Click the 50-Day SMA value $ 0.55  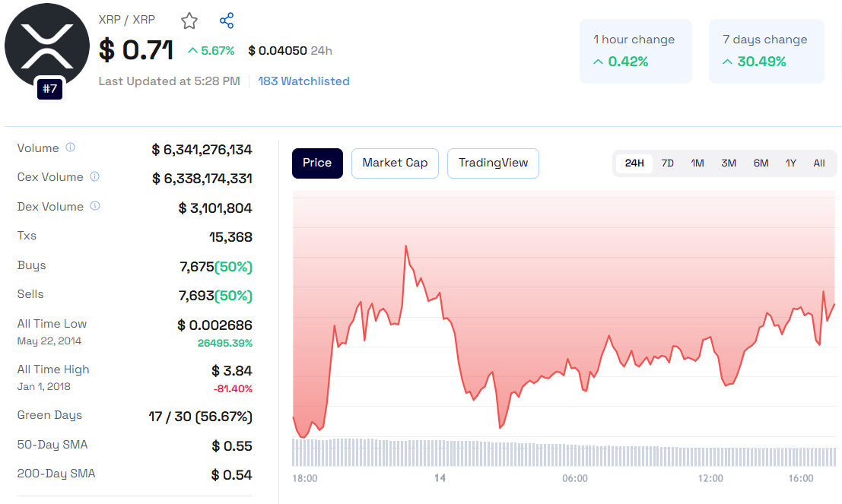point(231,445)
